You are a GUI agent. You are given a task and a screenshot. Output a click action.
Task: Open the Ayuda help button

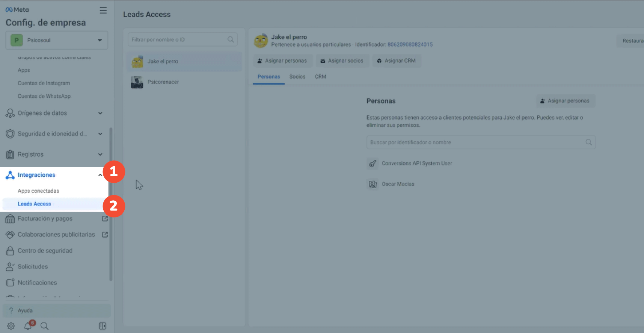point(57,310)
